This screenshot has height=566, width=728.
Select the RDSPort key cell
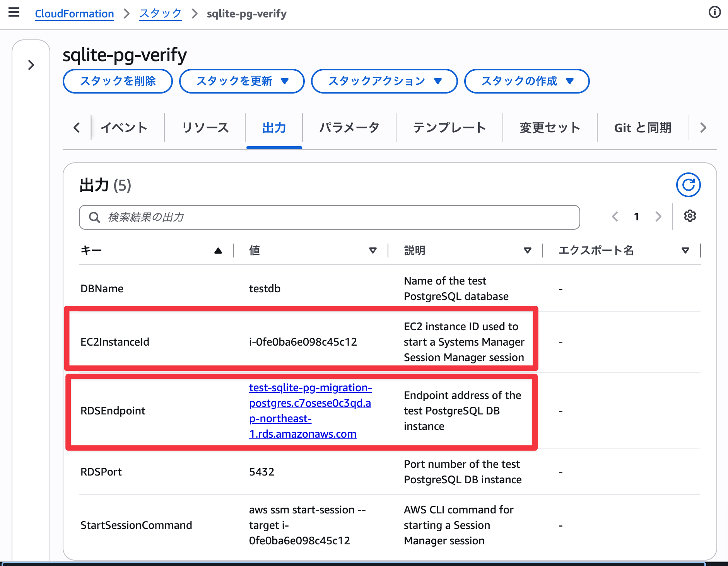pos(101,472)
